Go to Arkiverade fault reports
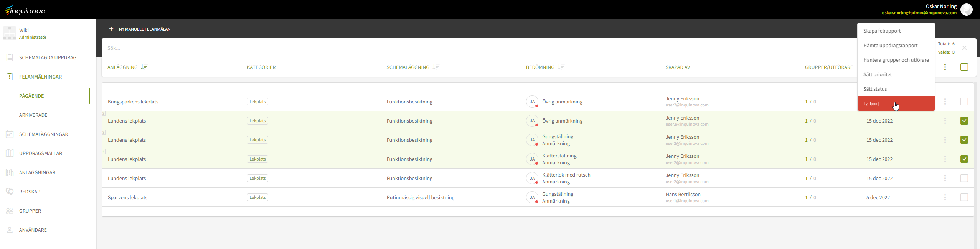This screenshot has width=980, height=249. pyautogui.click(x=33, y=115)
